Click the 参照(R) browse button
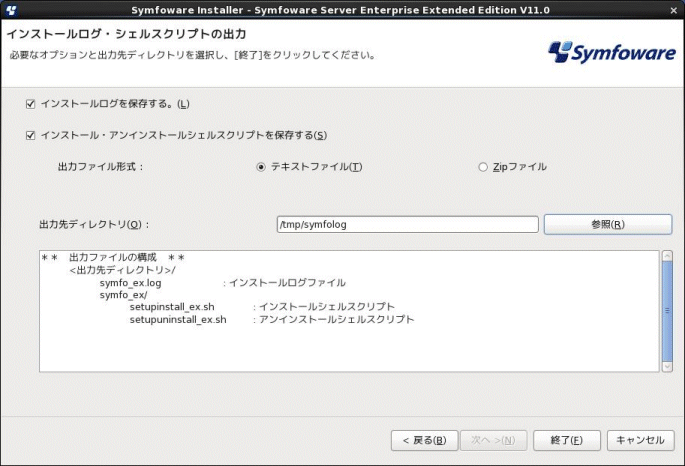The image size is (685, 466). [608, 224]
